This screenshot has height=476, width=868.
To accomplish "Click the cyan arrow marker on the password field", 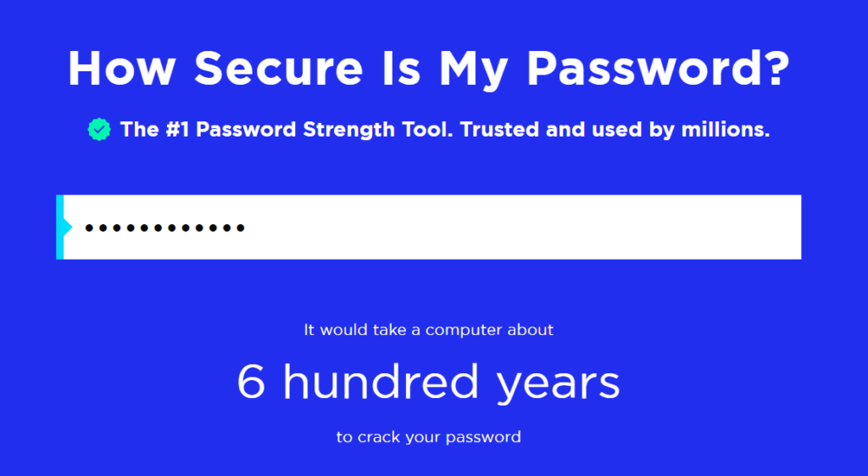I will coord(61,227).
